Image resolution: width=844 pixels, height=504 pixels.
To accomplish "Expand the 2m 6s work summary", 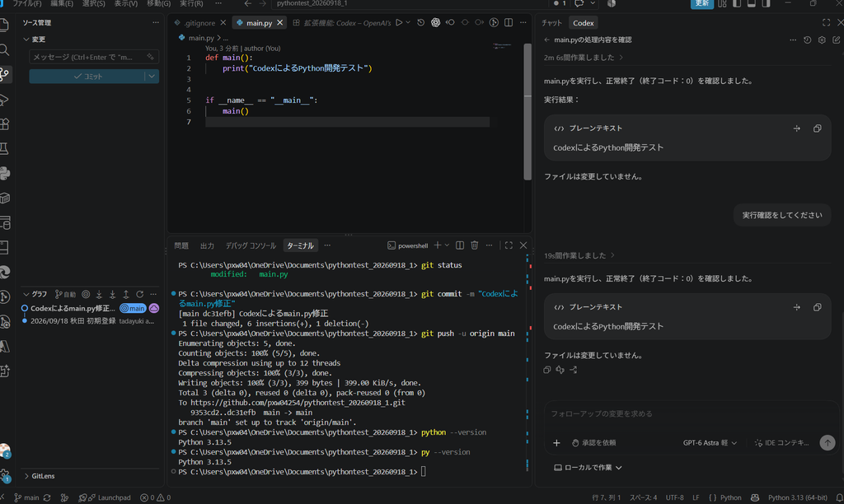I will 583,58.
